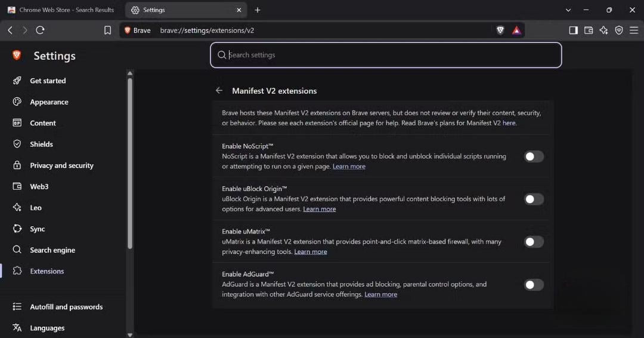The width and height of the screenshot is (644, 338).
Task: Open Brave Shields lion icon in address bar
Action: 500,30
